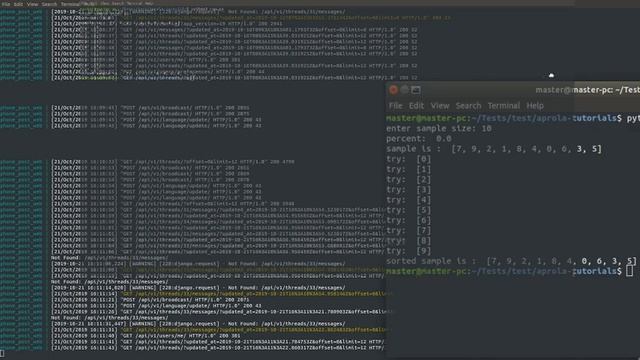Click the 'try: [1]' line
640x360 pixels.
pyautogui.click(x=409, y=169)
